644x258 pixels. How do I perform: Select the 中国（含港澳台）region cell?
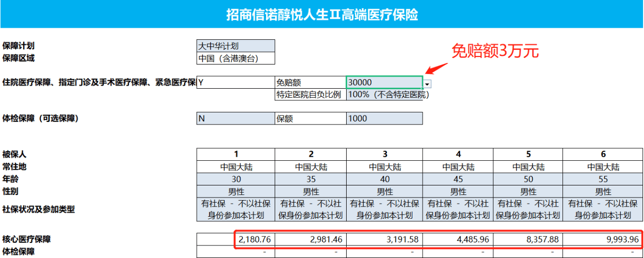236,58
